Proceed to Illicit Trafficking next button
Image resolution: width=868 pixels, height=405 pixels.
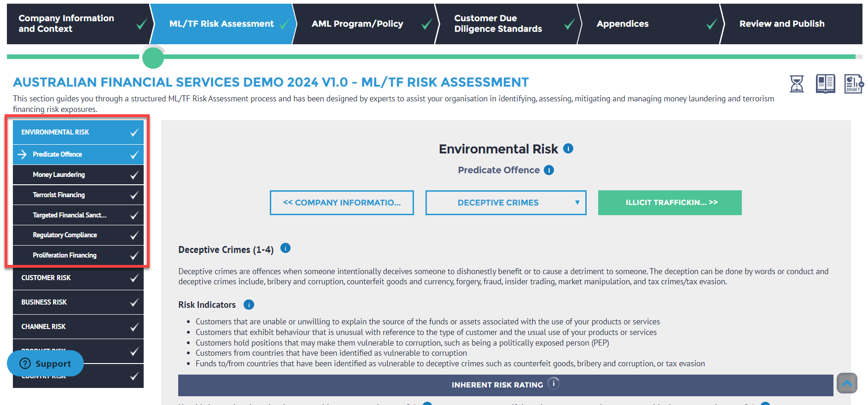(x=670, y=203)
